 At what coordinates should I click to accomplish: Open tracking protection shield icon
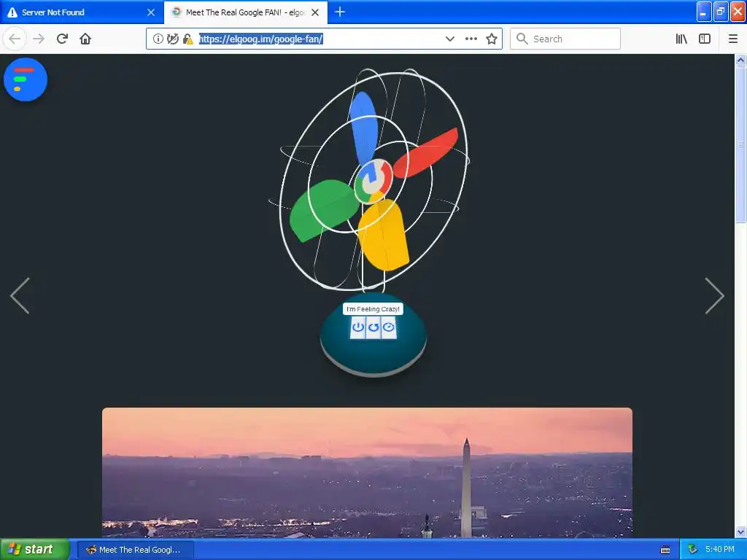tap(173, 39)
